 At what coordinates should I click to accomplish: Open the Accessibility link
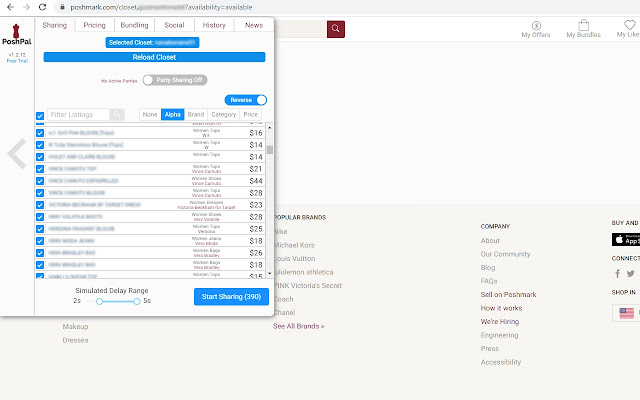pos(501,362)
